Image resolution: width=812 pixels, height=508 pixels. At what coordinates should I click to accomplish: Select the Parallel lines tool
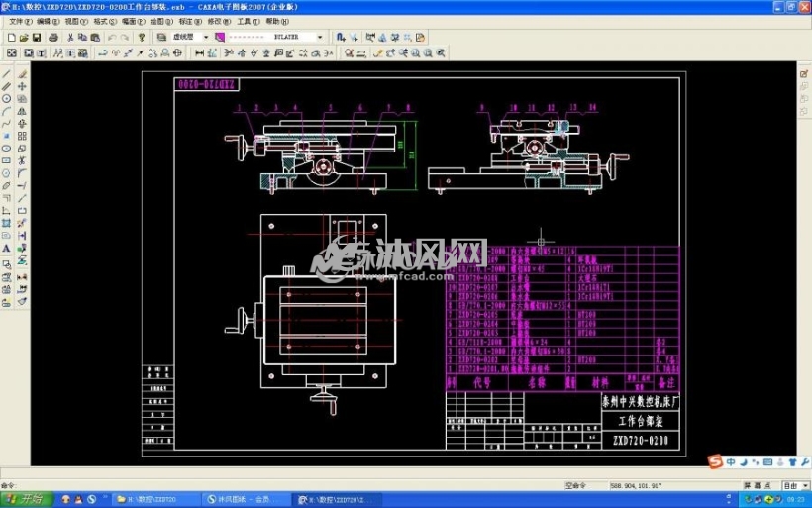[6, 86]
